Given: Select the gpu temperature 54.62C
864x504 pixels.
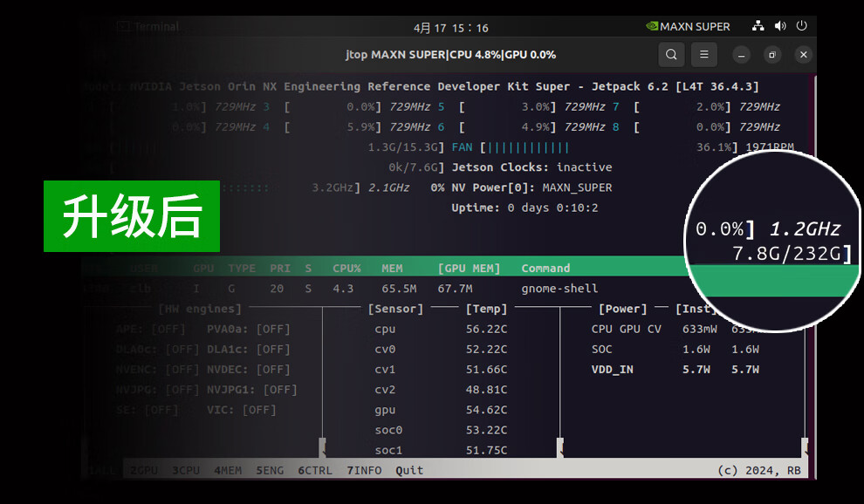Looking at the screenshot, I should coord(486,410).
